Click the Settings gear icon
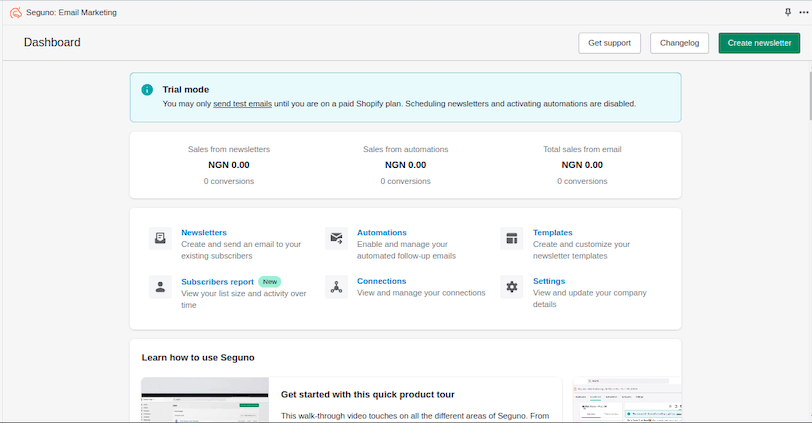Screen dimensions: 812x423 [512, 287]
